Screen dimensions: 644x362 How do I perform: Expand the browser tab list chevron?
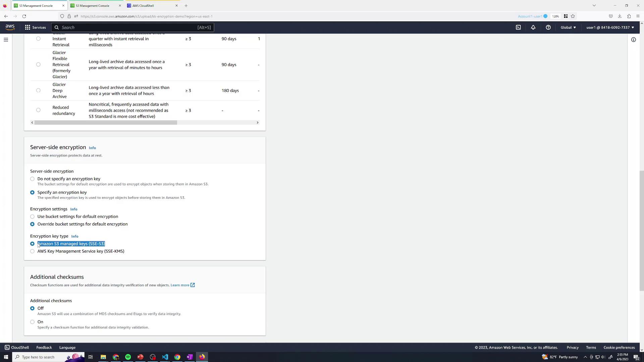pyautogui.click(x=594, y=5)
